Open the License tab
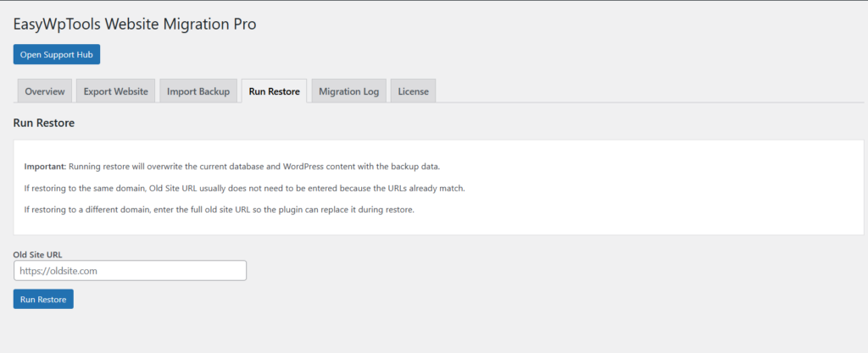The width and height of the screenshot is (868, 353). [x=414, y=91]
